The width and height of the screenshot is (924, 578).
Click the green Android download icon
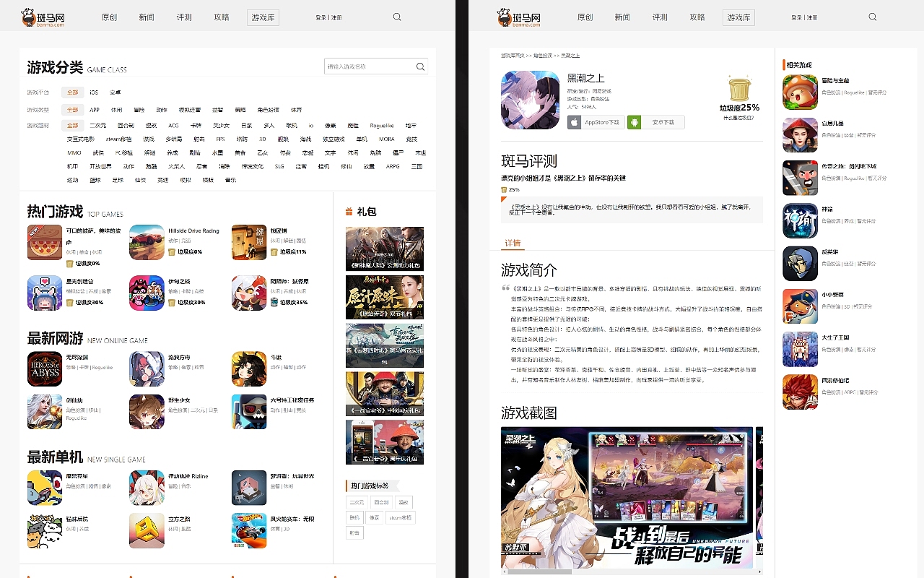634,122
